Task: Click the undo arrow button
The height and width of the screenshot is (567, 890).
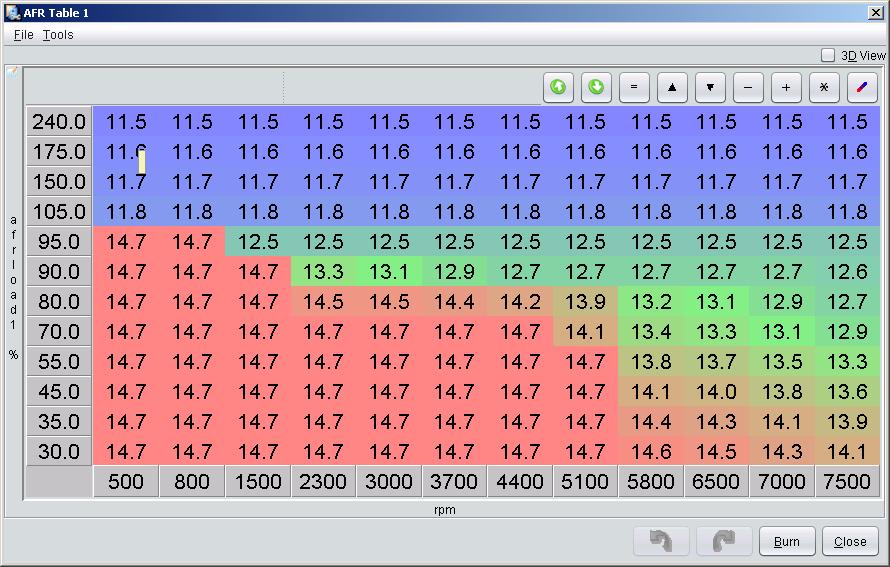Action: click(x=661, y=541)
